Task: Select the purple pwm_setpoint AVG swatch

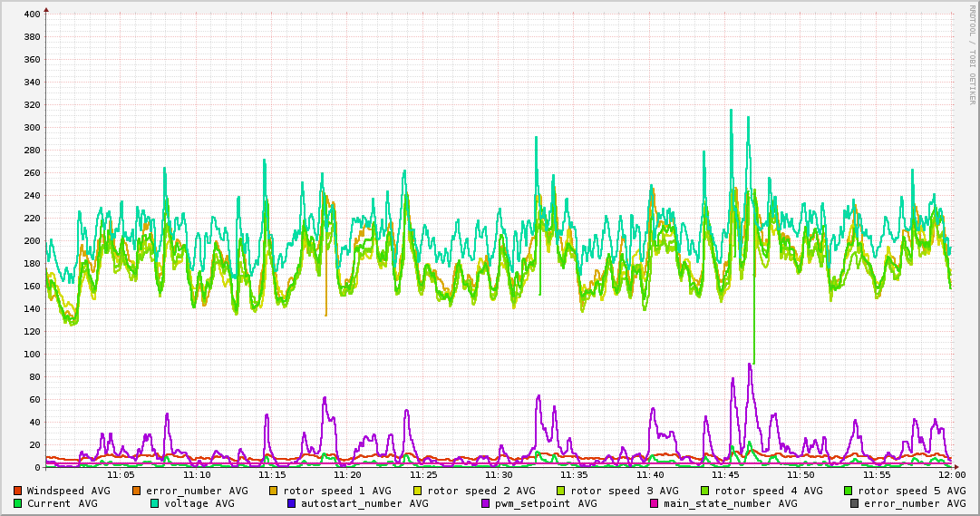Action: pyautogui.click(x=486, y=503)
